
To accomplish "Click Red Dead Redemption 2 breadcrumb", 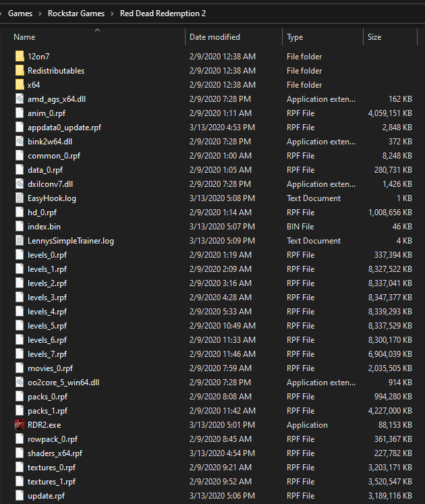I will pyautogui.click(x=163, y=13).
